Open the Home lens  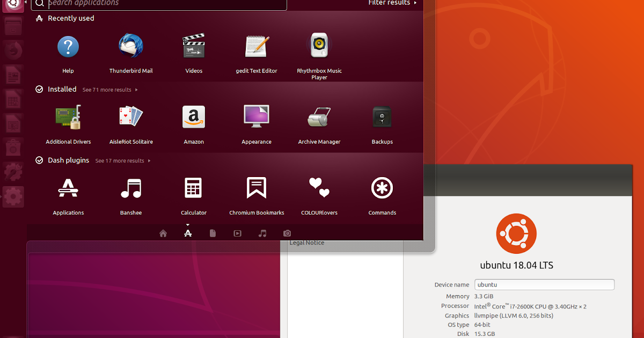click(x=163, y=233)
